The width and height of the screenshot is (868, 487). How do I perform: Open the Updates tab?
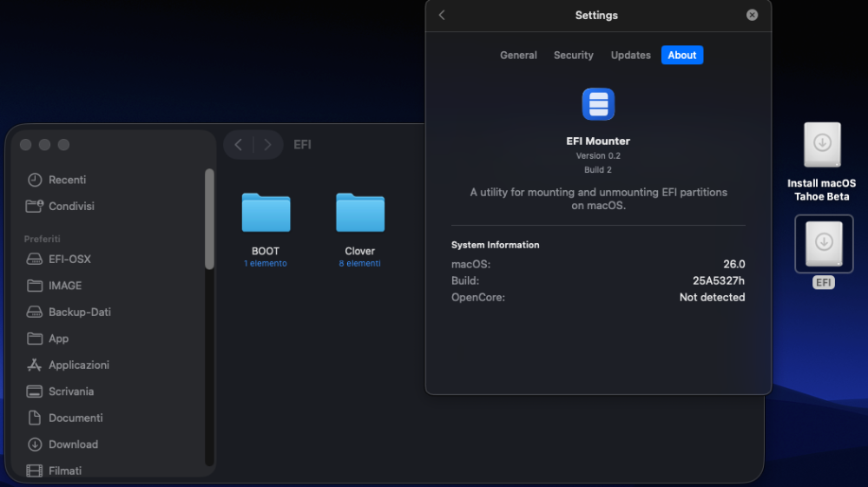tap(630, 55)
